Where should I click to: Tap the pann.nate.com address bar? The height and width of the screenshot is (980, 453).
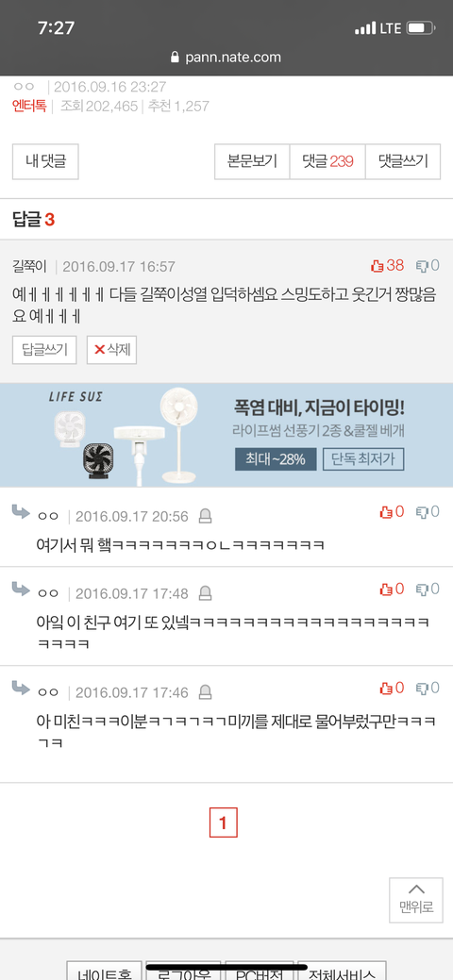point(226,58)
